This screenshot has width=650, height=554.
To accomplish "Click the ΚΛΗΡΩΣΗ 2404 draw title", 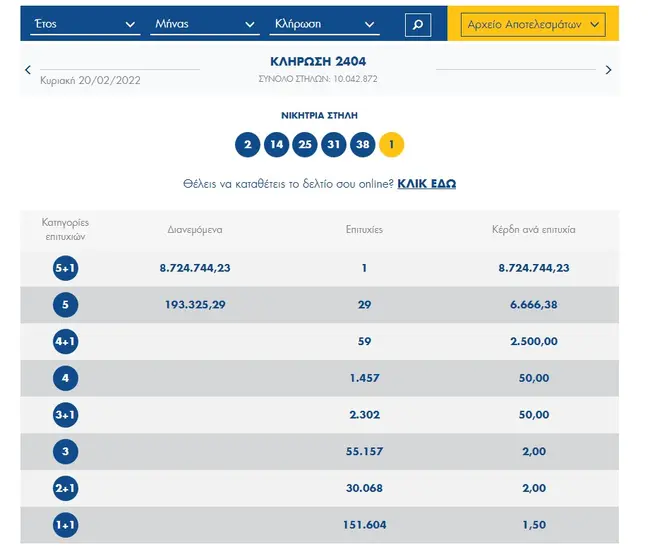I will pyautogui.click(x=318, y=62).
